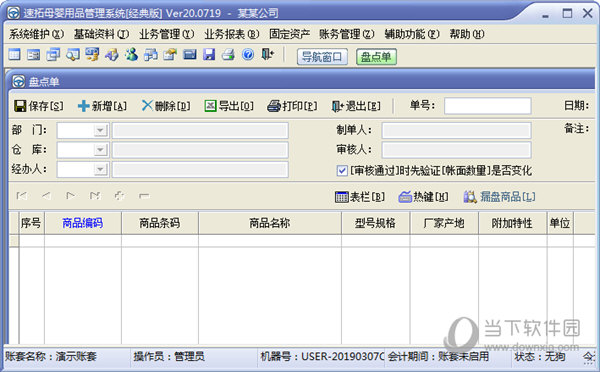Image resolution: width=600 pixels, height=372 pixels.
Task: Click the blue grid table icon in main toolbar
Action: click(14, 55)
